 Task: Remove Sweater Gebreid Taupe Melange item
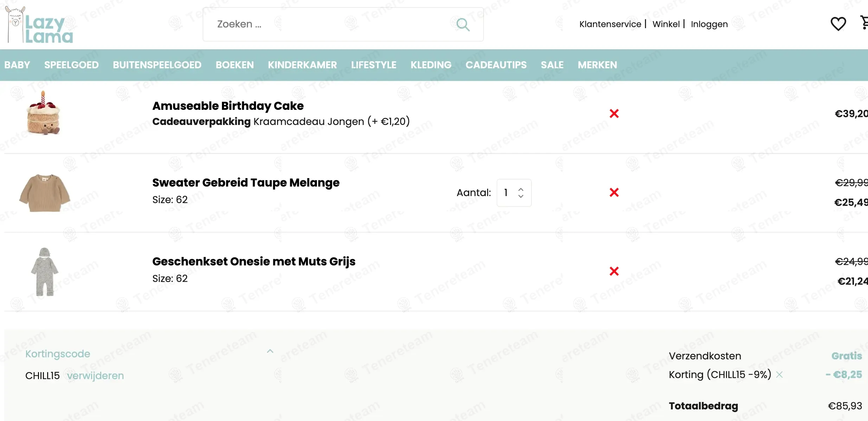614,192
